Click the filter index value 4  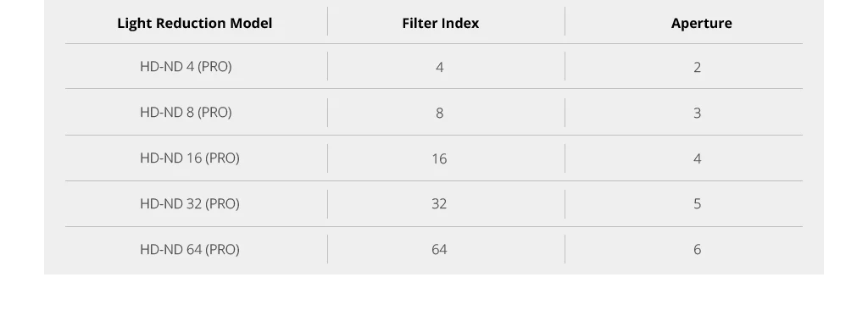point(440,67)
